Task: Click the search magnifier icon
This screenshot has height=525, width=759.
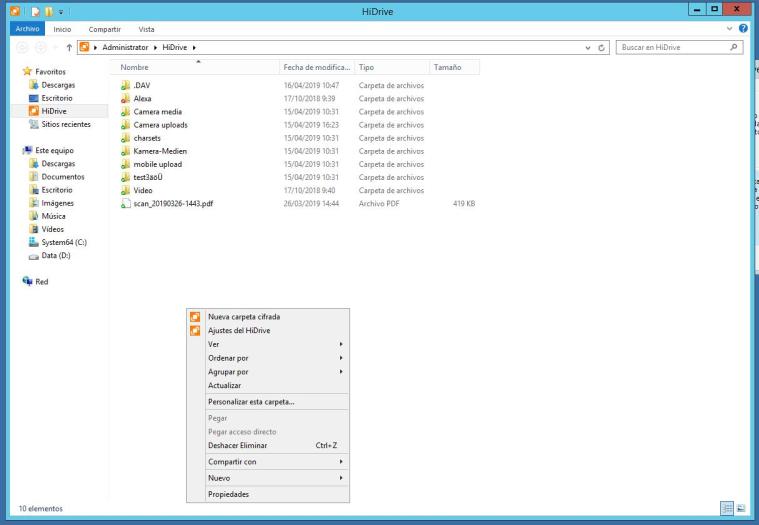Action: [734, 47]
